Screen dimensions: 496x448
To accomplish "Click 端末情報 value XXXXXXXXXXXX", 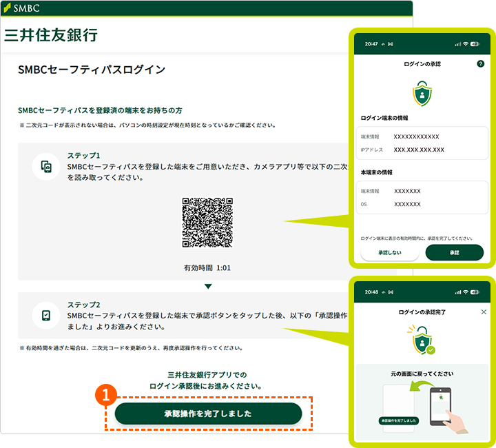I will click(x=416, y=136).
